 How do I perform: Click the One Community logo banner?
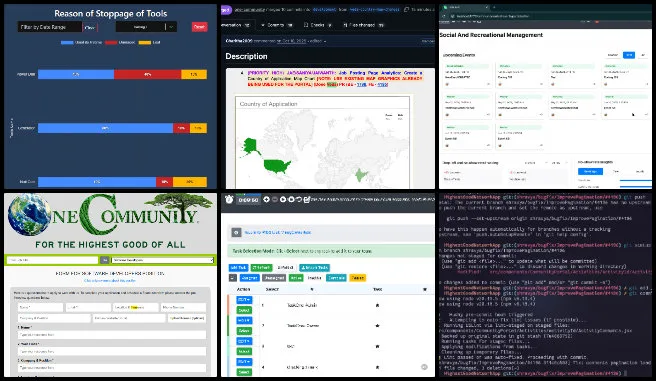click(110, 222)
